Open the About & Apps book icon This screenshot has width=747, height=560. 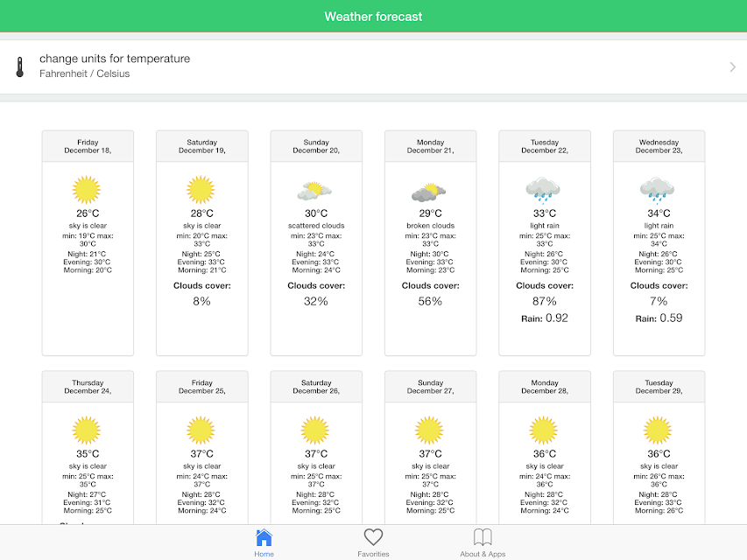point(483,537)
